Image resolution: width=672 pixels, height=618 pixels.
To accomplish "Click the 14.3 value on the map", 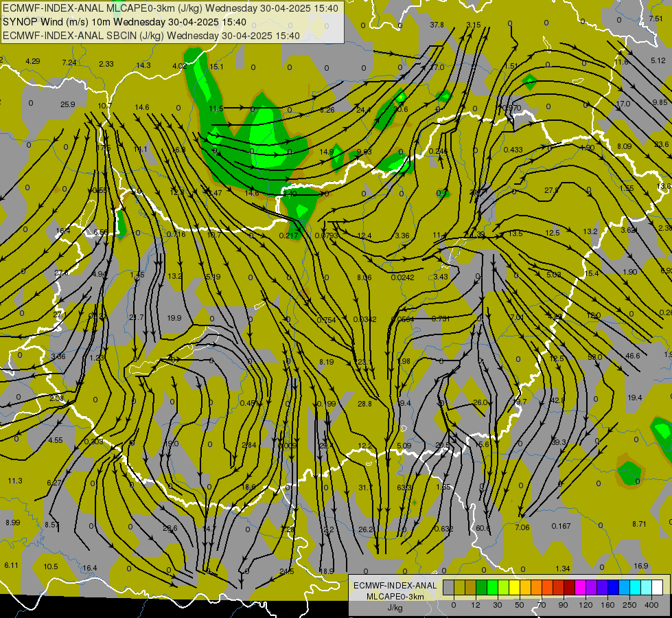I will pyautogui.click(x=143, y=65).
